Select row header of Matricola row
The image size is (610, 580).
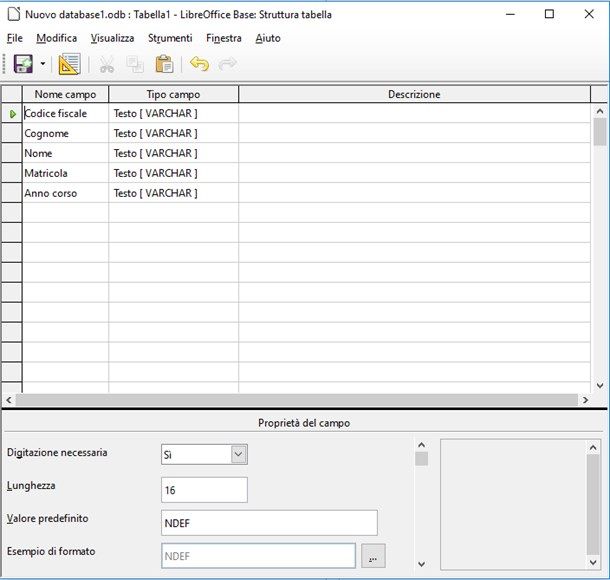tap(12, 173)
